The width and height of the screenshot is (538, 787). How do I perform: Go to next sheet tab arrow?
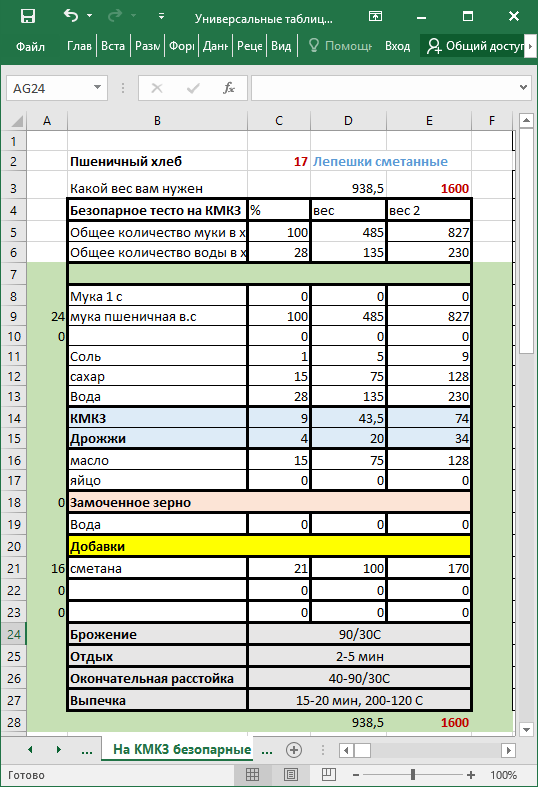[x=59, y=750]
